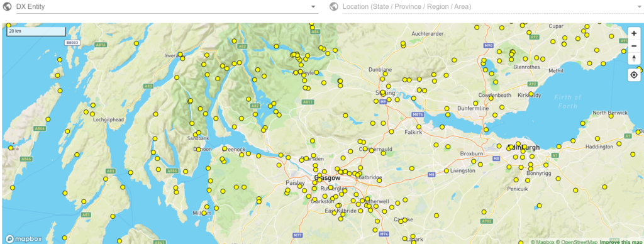Open the © Mapbox attribution link
This screenshot has width=644, height=244.
[542, 242]
